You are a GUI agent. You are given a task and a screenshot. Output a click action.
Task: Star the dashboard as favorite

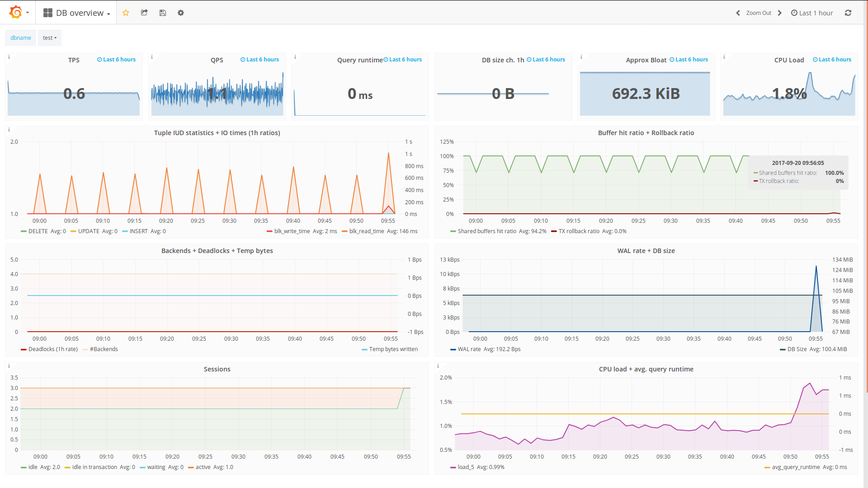(126, 13)
